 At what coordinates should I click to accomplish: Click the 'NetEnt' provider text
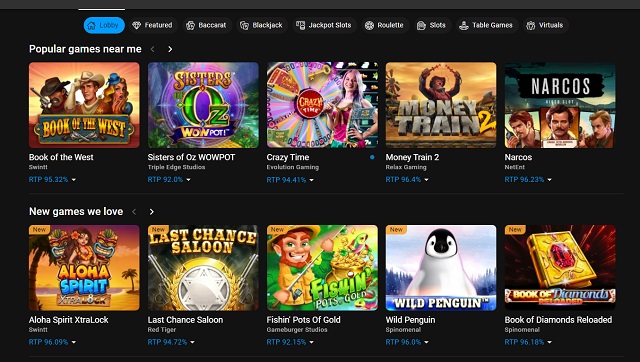(515, 167)
